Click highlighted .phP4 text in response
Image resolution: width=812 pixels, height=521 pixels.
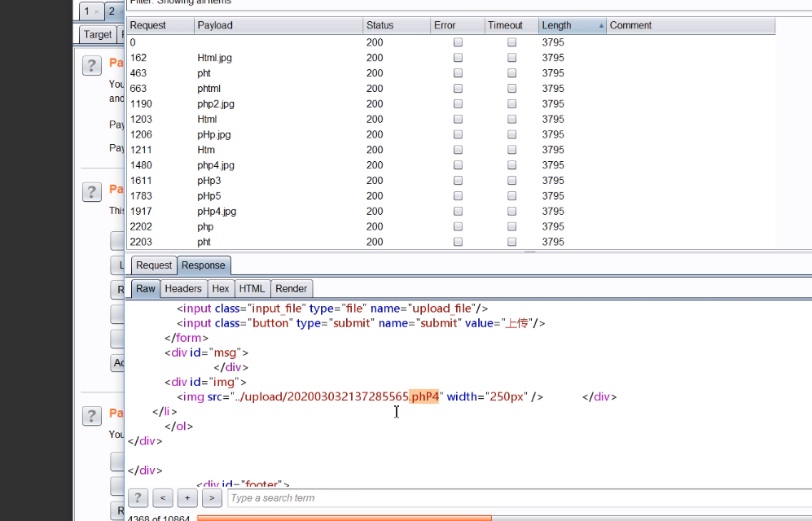pyautogui.click(x=424, y=396)
